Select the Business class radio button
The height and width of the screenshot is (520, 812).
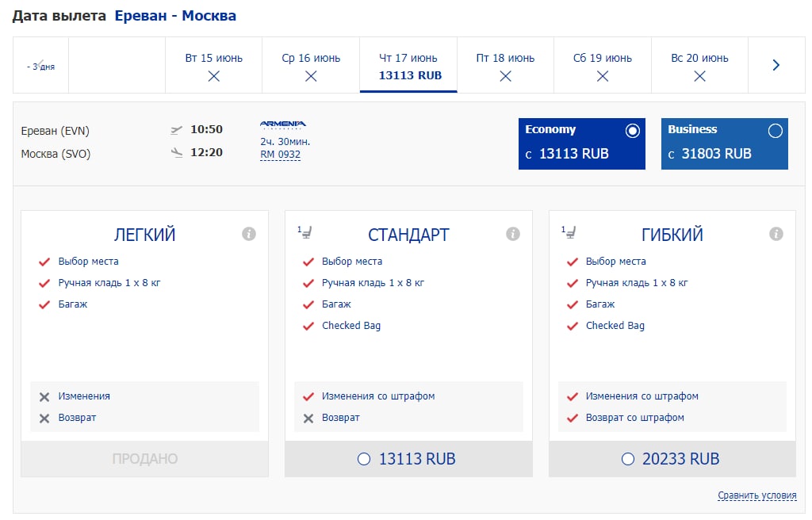[775, 131]
